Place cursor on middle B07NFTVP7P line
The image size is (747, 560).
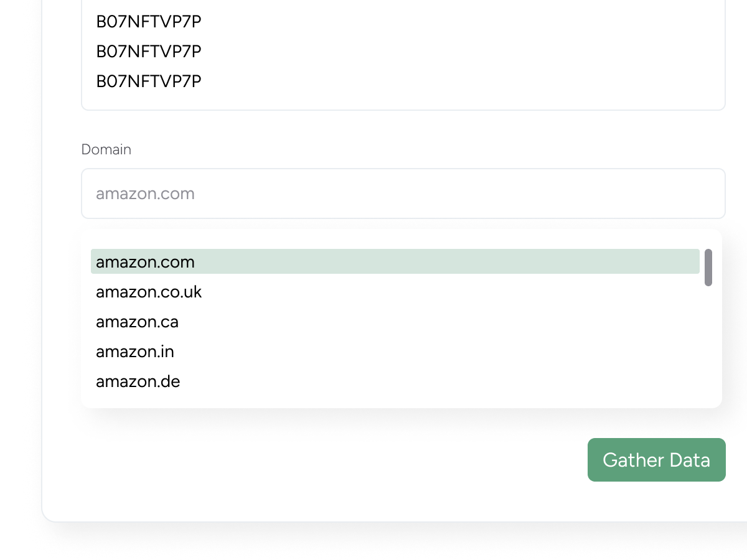(x=149, y=52)
